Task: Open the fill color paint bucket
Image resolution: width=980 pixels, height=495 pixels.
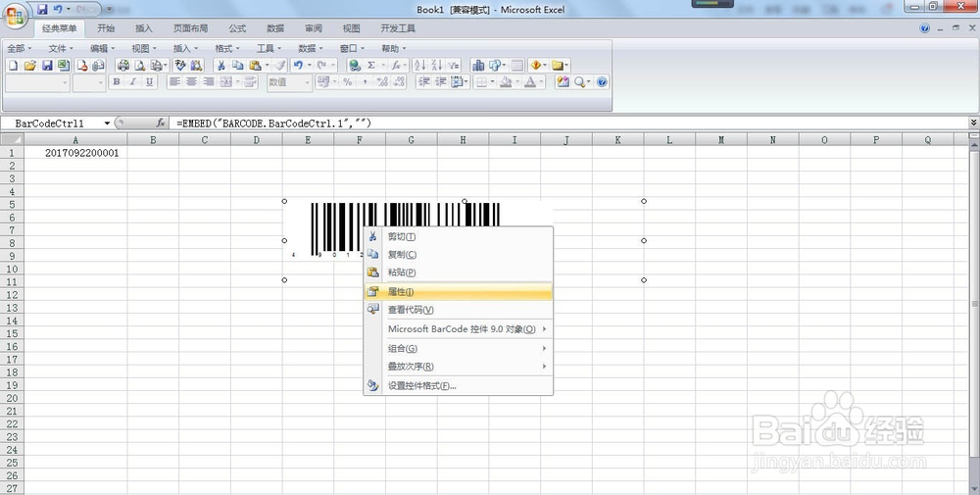Action: [x=507, y=82]
